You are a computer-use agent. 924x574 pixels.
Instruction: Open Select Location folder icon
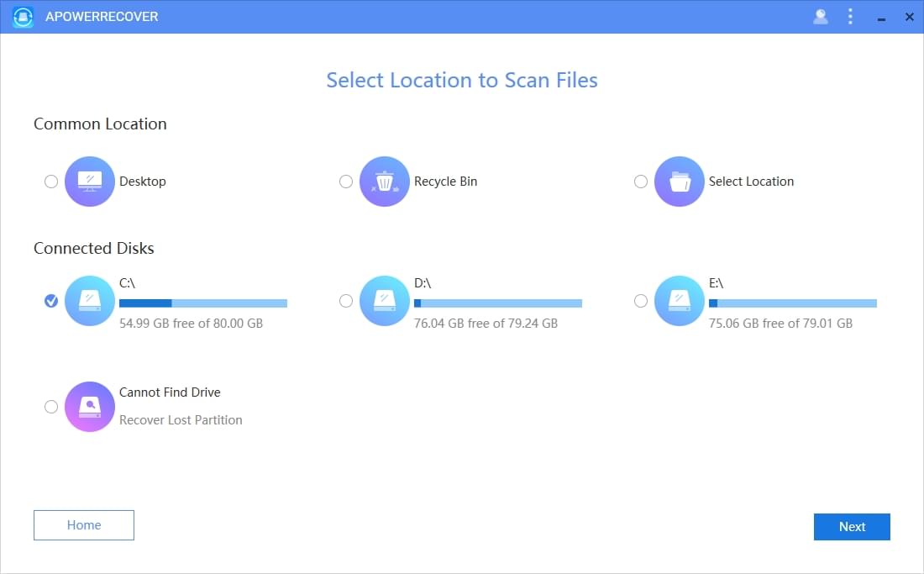[x=680, y=181]
